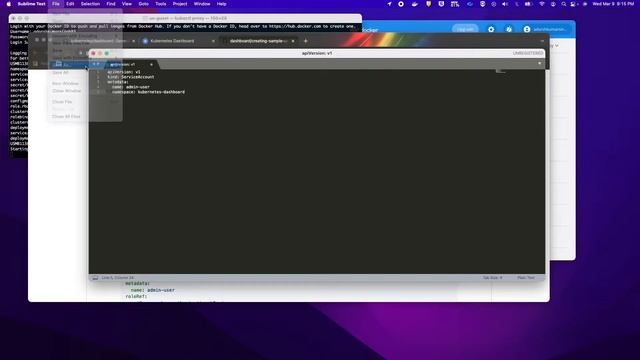Open Docker Desktop settings gear
Image resolution: width=640 pixels, height=360 pixels.
point(491,29)
